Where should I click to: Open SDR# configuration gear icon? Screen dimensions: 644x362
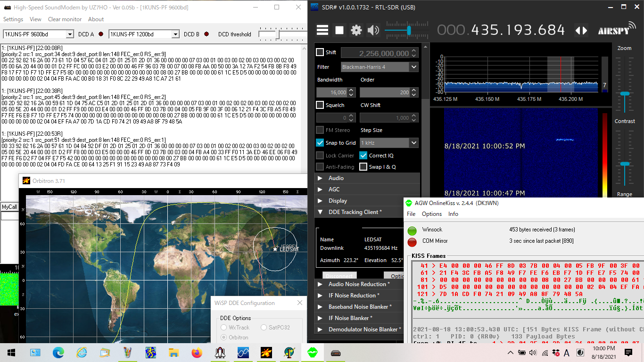click(x=356, y=30)
